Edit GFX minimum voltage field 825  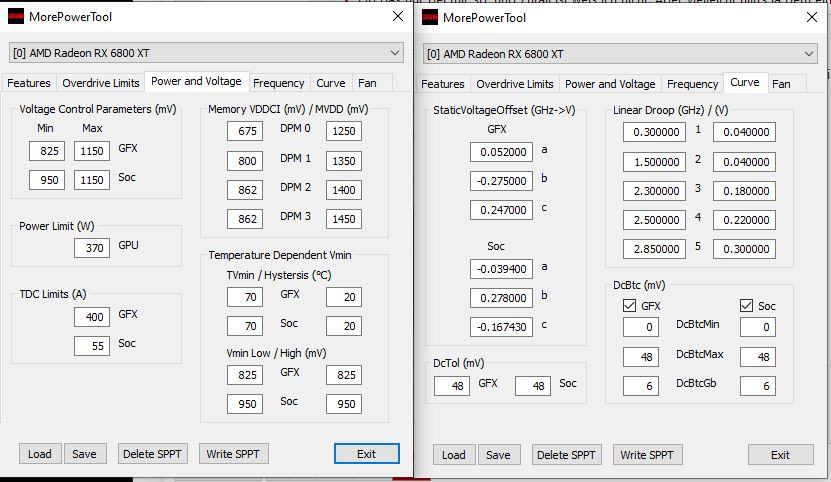pyautogui.click(x=47, y=151)
